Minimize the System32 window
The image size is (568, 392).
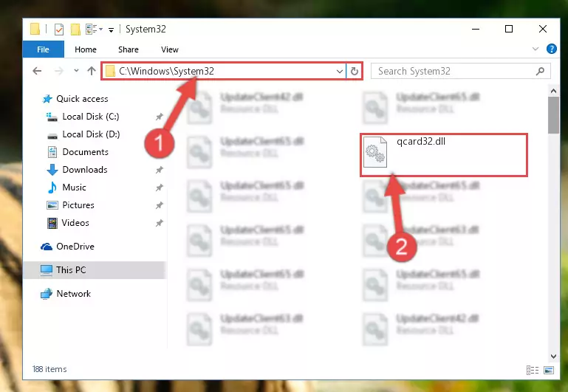tap(476, 29)
